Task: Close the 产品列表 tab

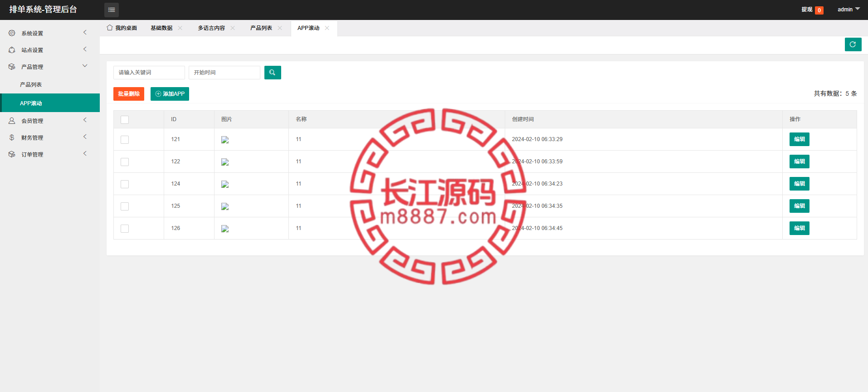Action: pos(280,28)
